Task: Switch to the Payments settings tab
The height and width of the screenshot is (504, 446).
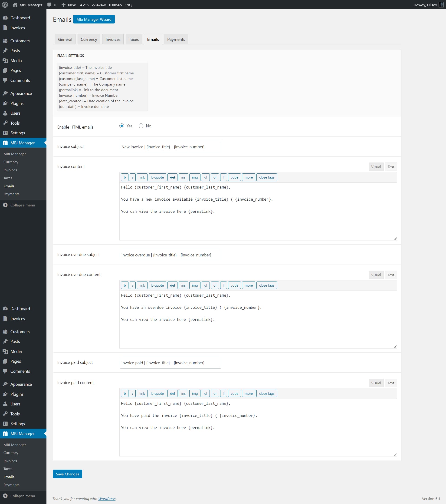Action: coord(176,40)
